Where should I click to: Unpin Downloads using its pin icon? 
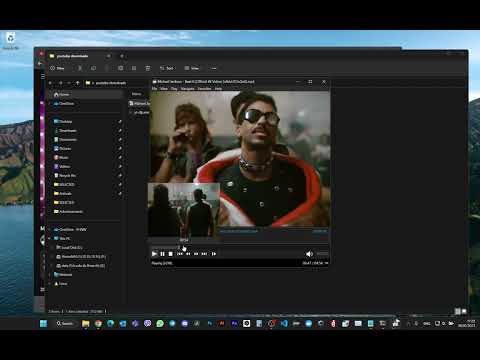(x=120, y=130)
